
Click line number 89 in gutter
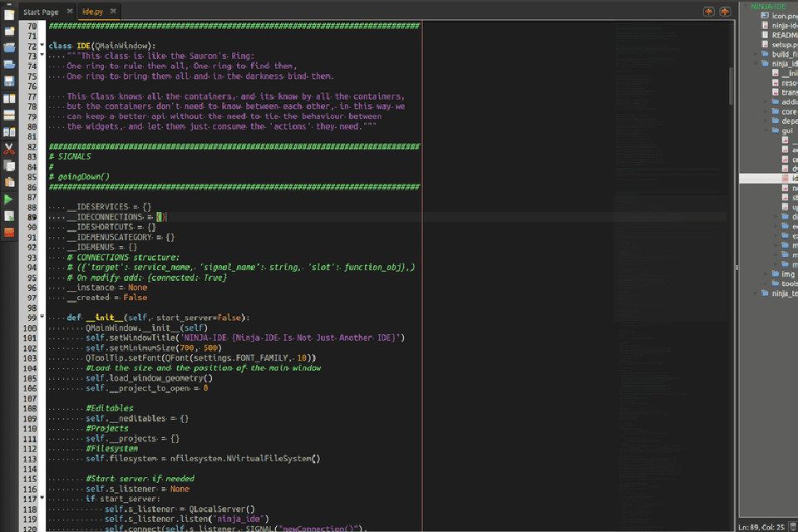coord(32,217)
